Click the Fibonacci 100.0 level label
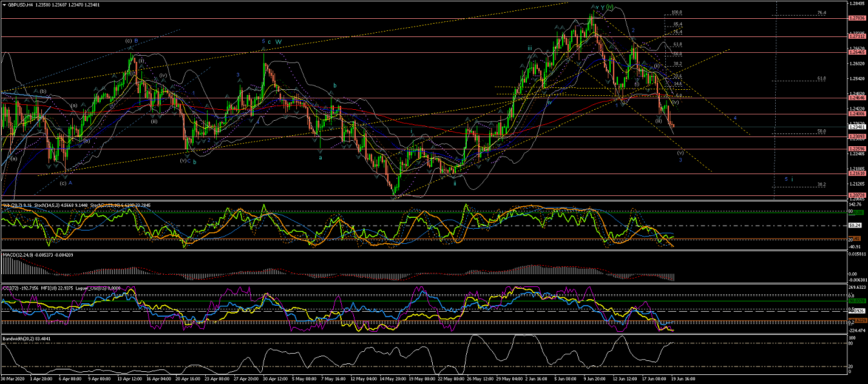The height and width of the screenshot is (384, 868). point(677,12)
